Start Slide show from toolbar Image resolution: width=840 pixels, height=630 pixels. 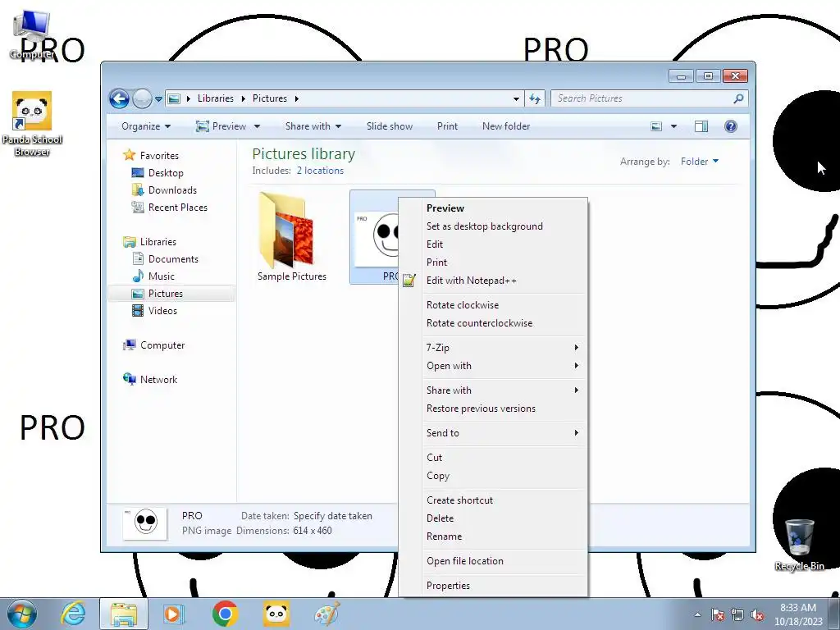[390, 126]
